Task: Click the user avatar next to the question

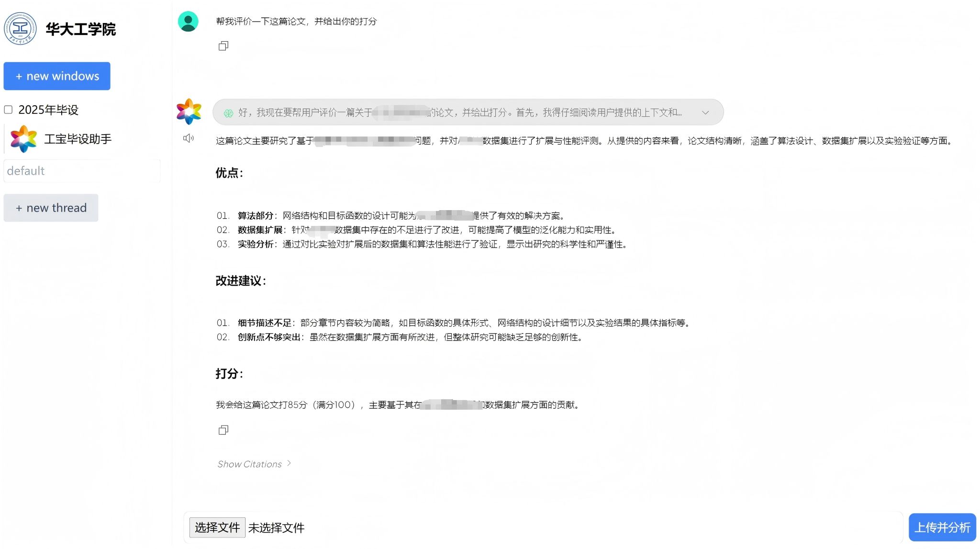Action: tap(189, 22)
